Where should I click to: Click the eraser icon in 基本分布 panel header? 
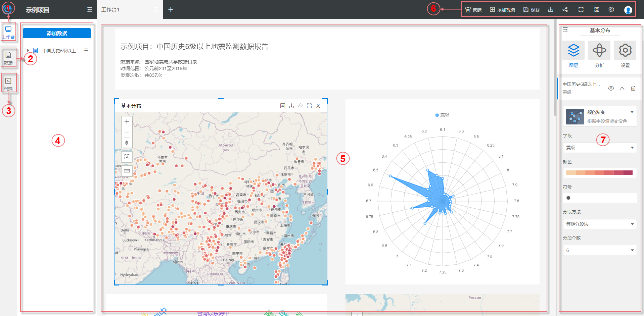(301, 106)
